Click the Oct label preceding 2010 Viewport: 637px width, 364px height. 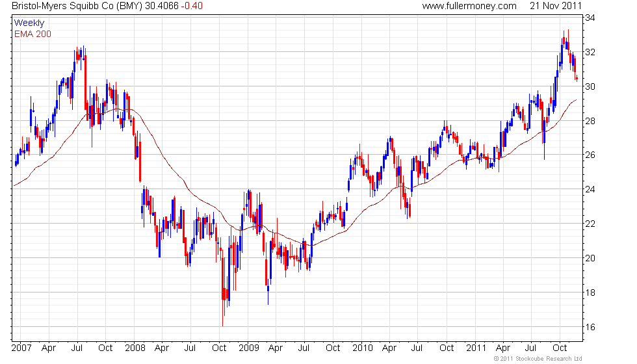coord(333,348)
